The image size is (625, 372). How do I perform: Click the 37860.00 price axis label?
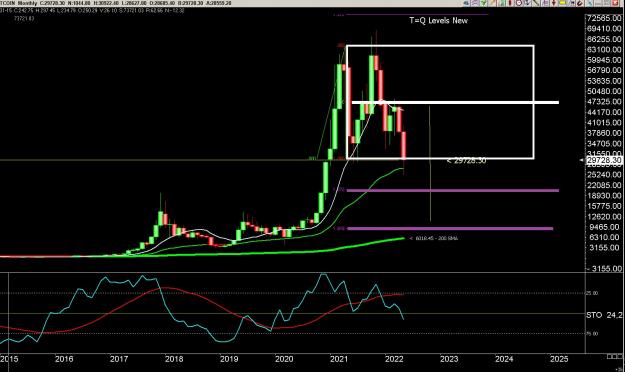(604, 133)
